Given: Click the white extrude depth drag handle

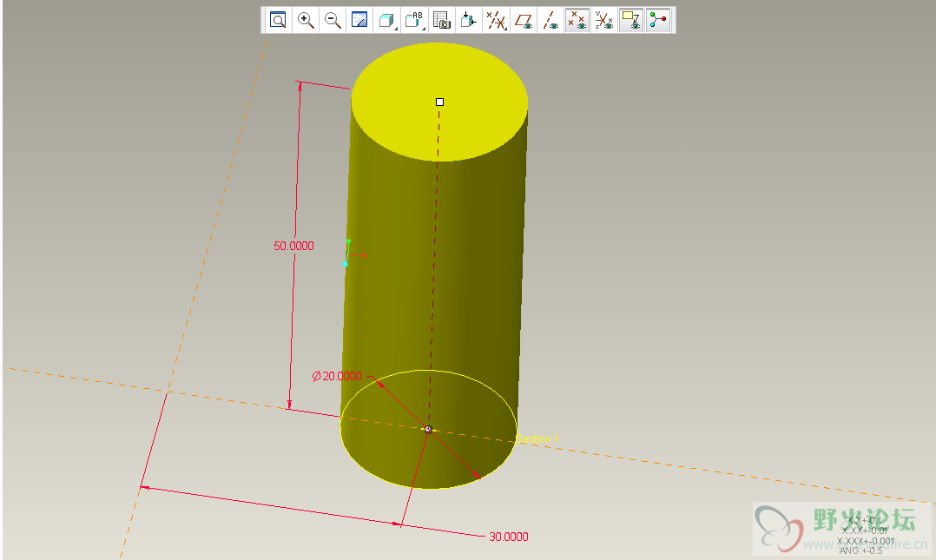Looking at the screenshot, I should tap(440, 102).
